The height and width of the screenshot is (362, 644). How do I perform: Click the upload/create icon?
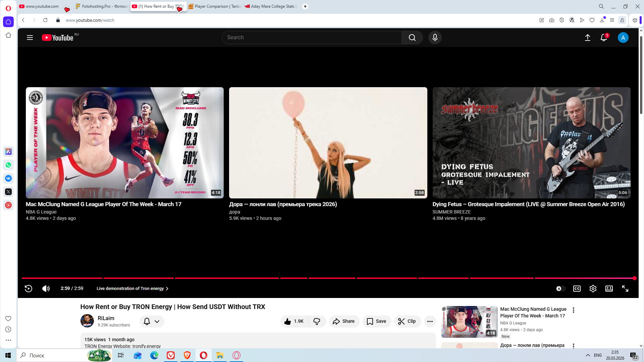click(x=587, y=38)
